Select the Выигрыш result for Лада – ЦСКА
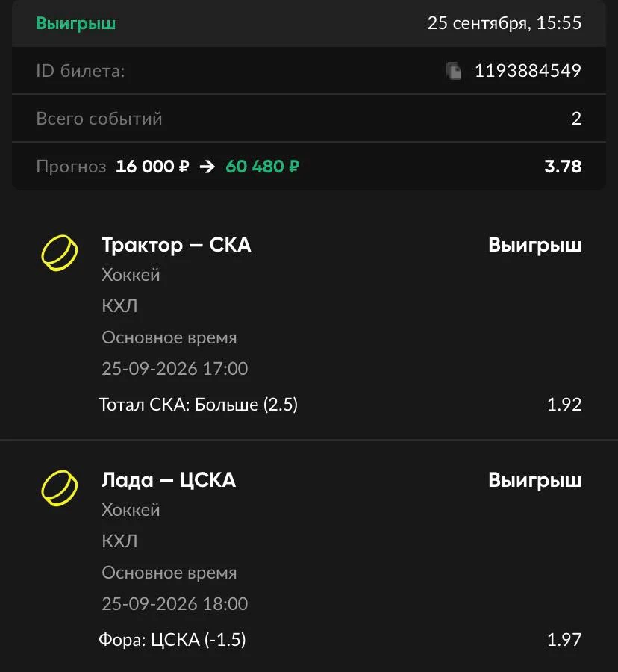This screenshot has width=618, height=672. click(x=535, y=480)
